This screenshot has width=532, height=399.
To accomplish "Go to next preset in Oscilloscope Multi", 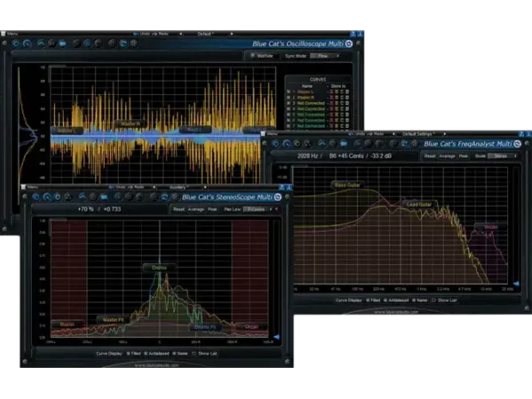I will coord(231,34).
